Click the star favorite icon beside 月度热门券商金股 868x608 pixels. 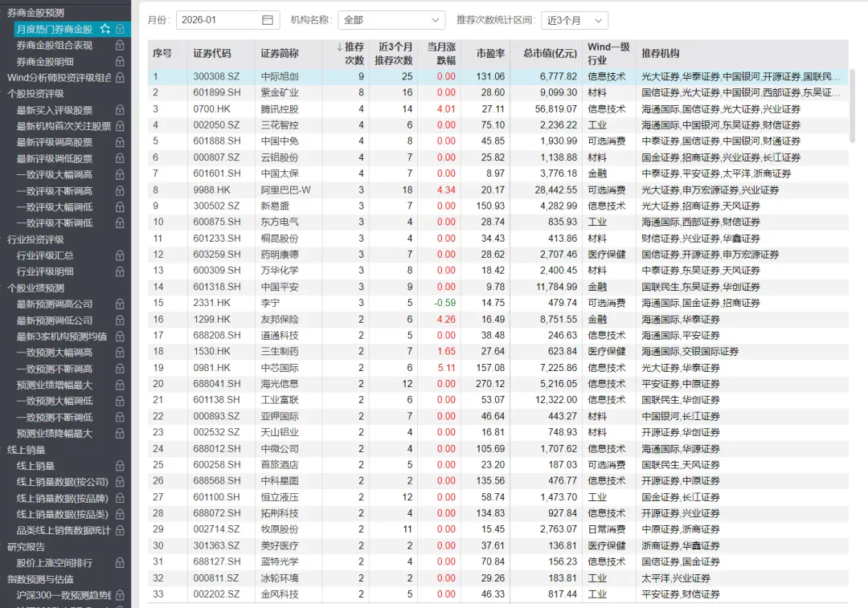104,29
